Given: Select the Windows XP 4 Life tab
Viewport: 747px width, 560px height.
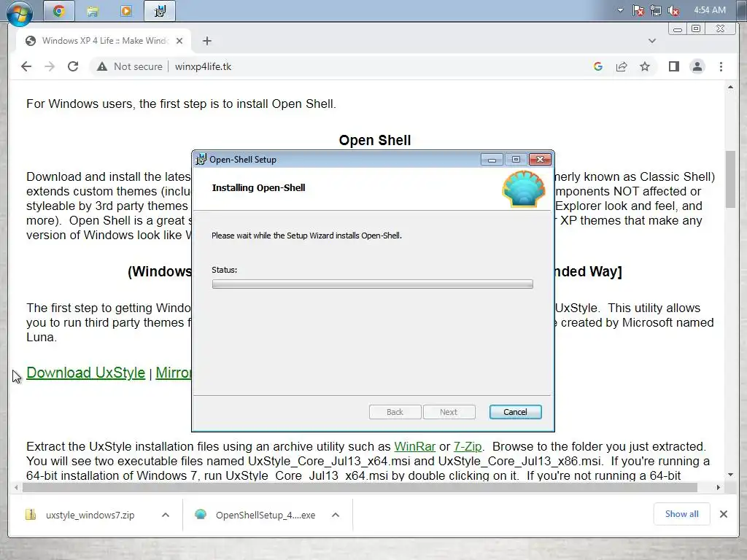Looking at the screenshot, I should pyautogui.click(x=104, y=41).
